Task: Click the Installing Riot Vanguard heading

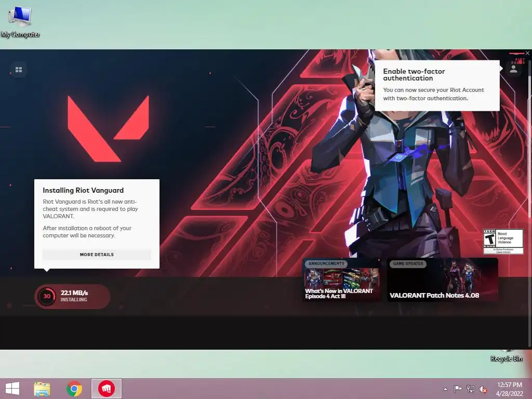Action: 83,190
